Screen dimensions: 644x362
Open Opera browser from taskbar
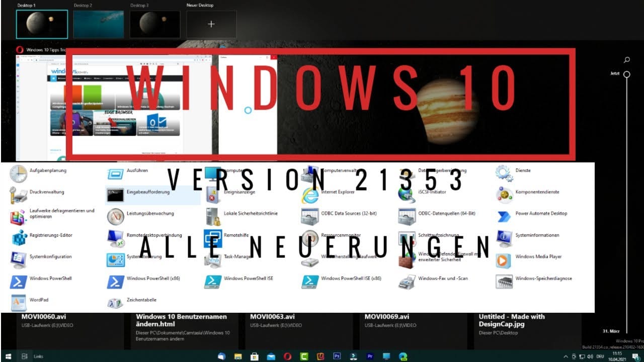(288, 356)
